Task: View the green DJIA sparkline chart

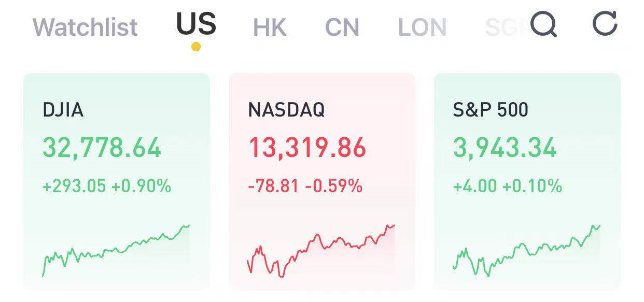Action: 116,251
